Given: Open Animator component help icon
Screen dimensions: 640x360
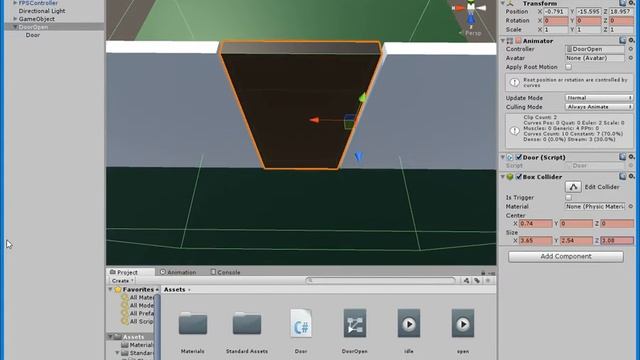Looking at the screenshot, I should tap(622, 40).
